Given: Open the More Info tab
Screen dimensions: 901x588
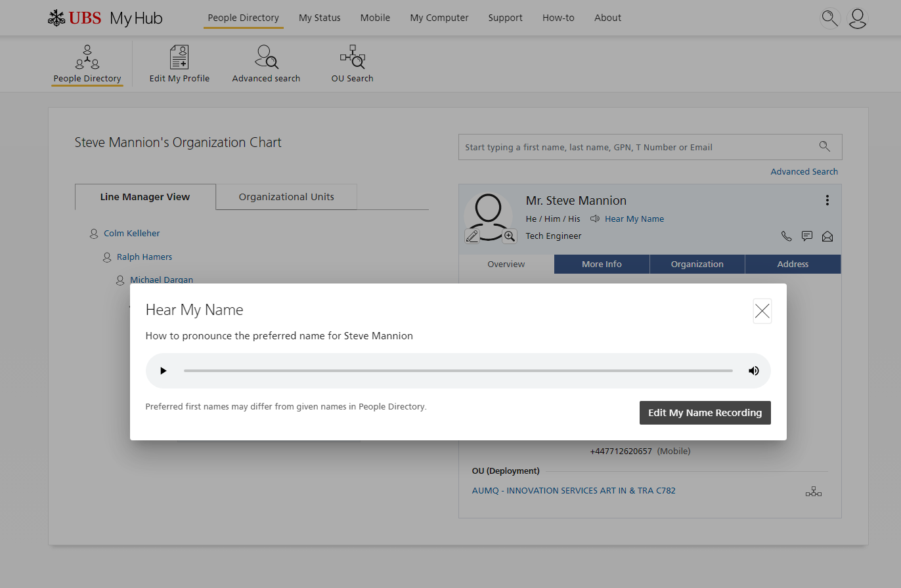Looking at the screenshot, I should 602,264.
